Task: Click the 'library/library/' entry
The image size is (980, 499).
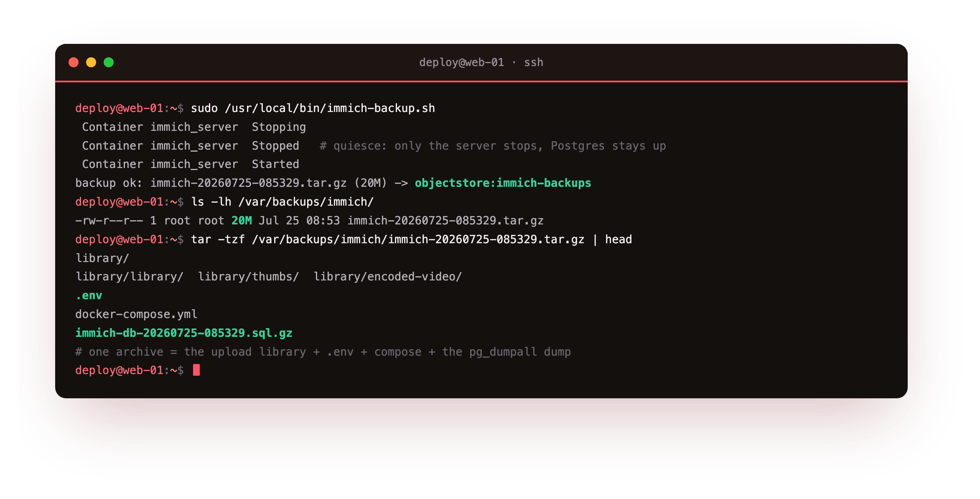Action: [x=130, y=277]
